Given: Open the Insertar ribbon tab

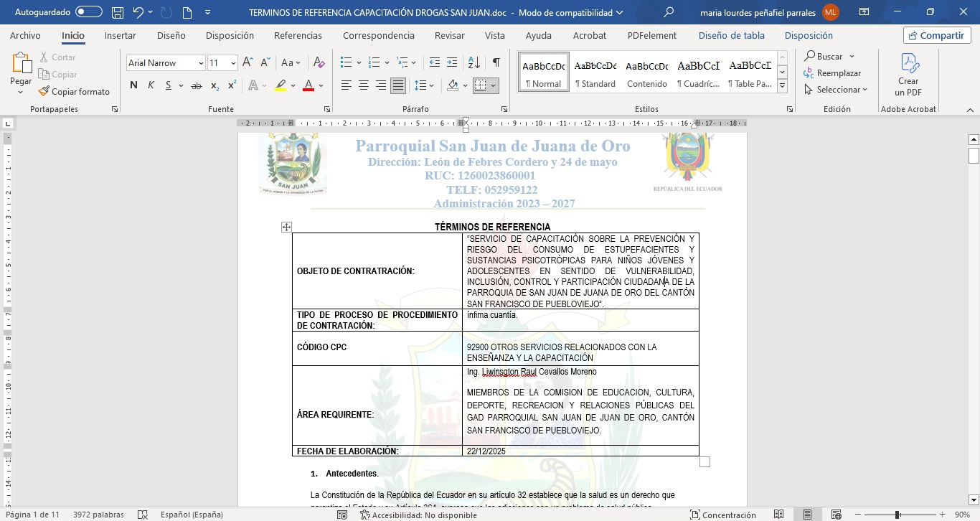Looking at the screenshot, I should point(120,36).
